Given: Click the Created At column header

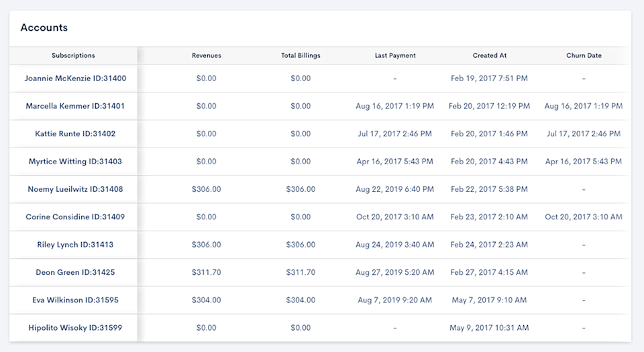Looking at the screenshot, I should pyautogui.click(x=489, y=56).
